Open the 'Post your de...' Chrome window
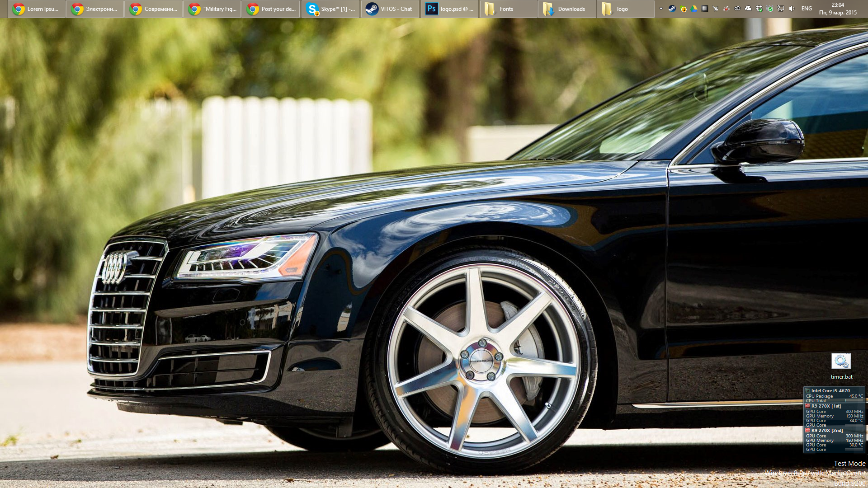Viewport: 868px width, 488px height. click(x=271, y=9)
